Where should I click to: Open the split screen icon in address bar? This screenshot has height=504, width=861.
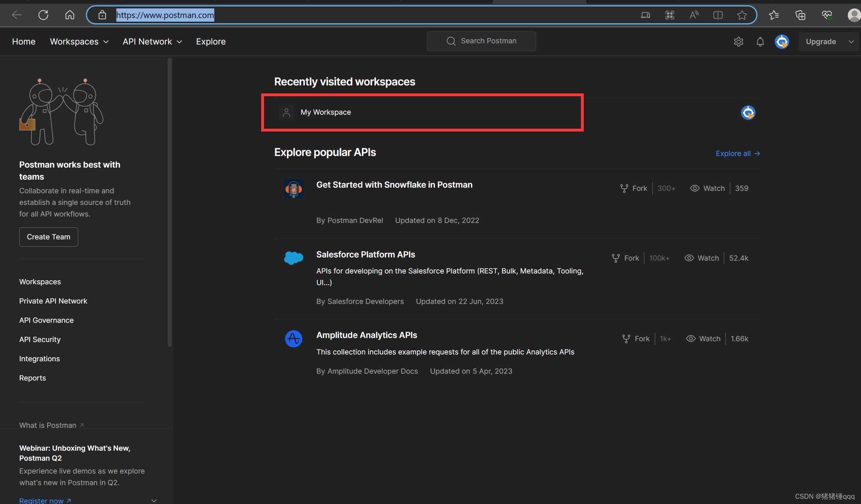[x=718, y=15]
